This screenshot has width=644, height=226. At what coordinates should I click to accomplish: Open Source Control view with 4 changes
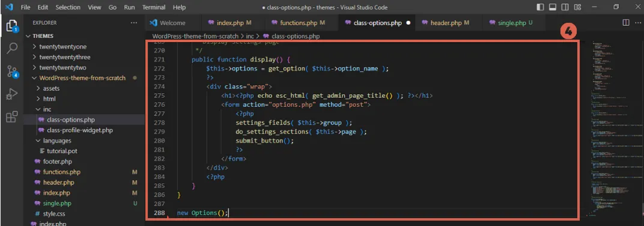pos(12,72)
